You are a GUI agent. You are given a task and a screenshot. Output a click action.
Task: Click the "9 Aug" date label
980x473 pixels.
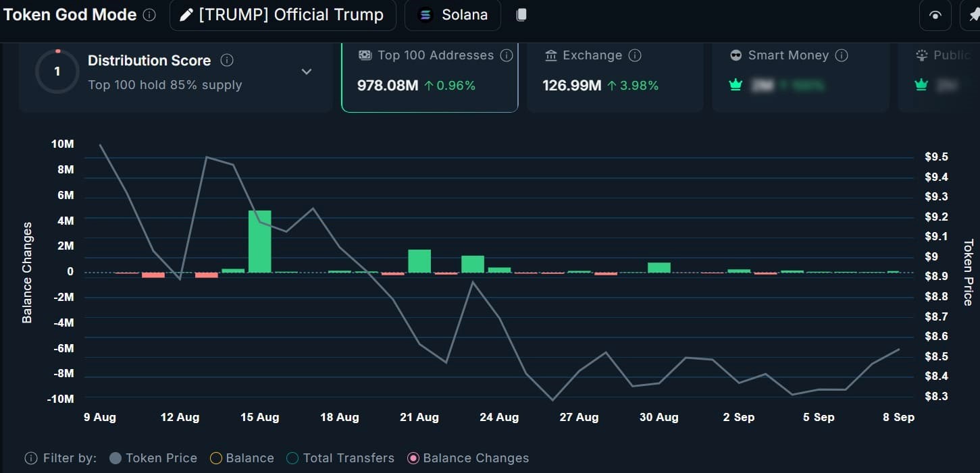point(100,417)
